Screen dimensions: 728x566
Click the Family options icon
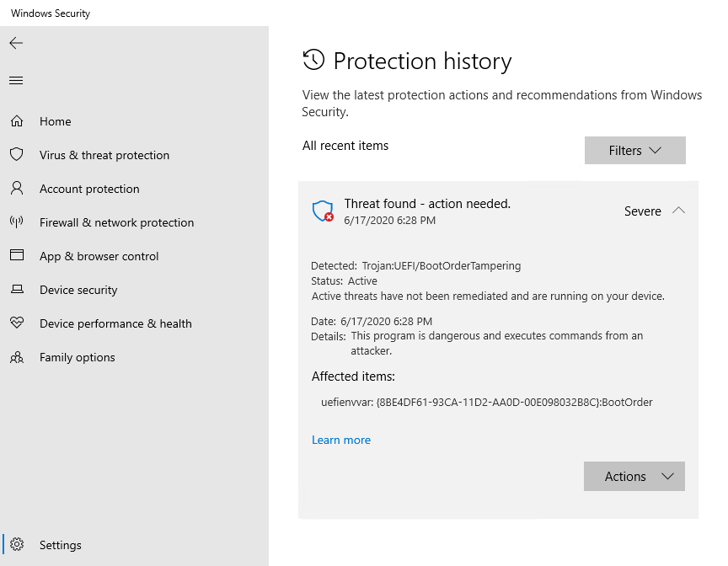[x=17, y=357]
